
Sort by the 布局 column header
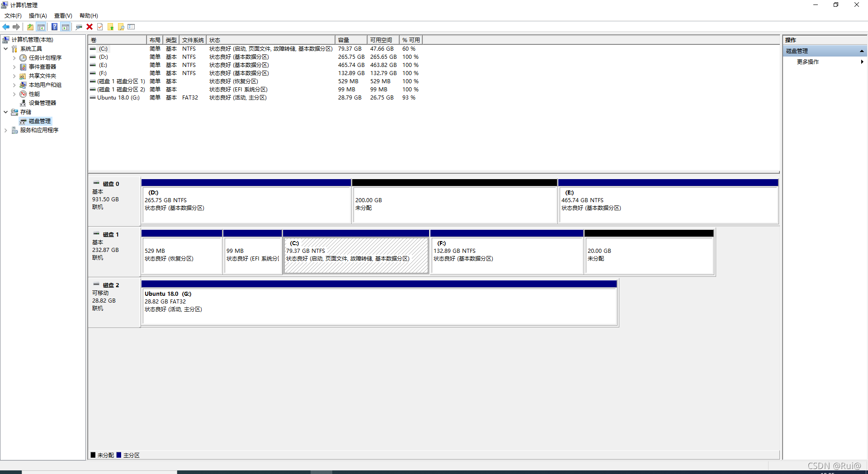click(x=155, y=40)
